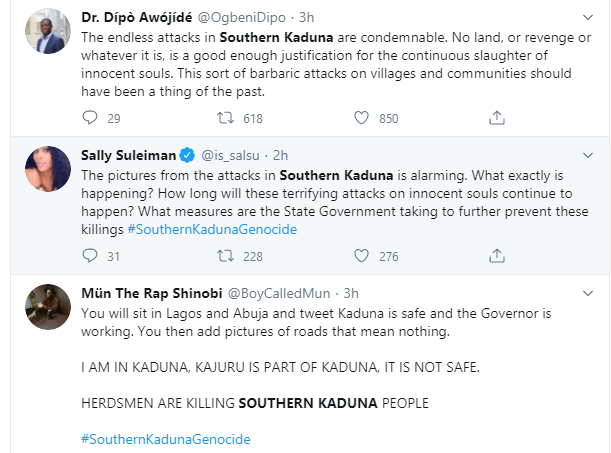This screenshot has width=611, height=453.
Task: Share Dr. Dípò Awójídé's tweet
Action: tap(497, 118)
